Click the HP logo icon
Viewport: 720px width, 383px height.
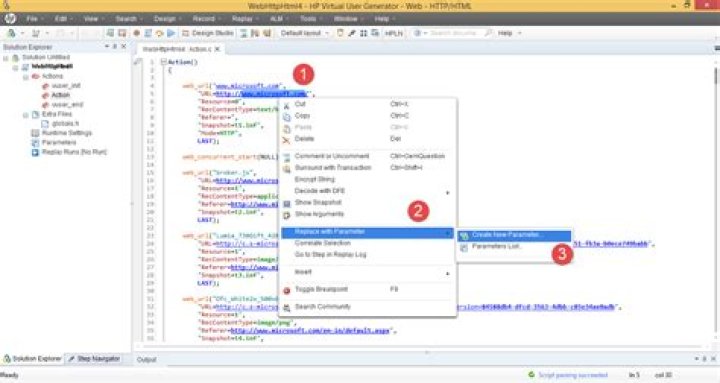point(10,18)
